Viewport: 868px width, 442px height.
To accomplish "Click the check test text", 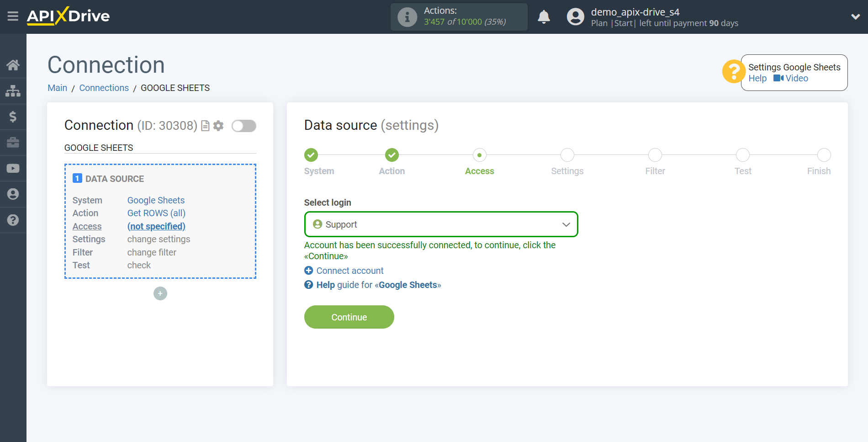I will coord(139,265).
